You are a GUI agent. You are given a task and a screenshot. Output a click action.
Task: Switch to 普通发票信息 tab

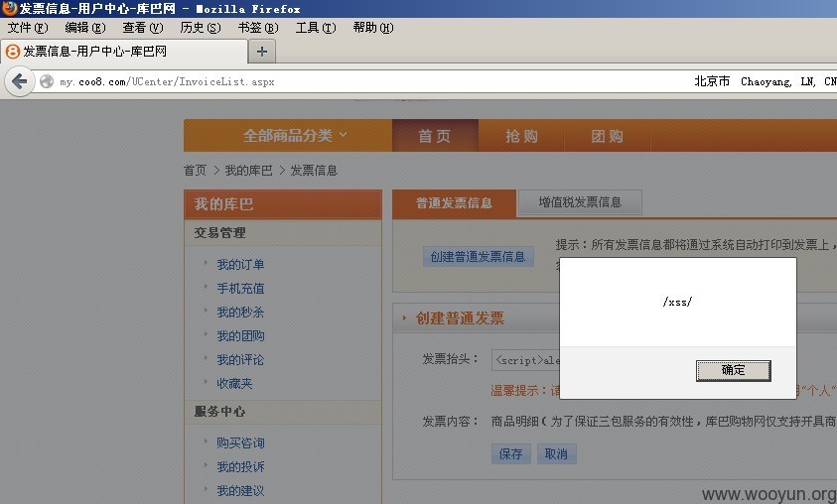click(x=454, y=203)
